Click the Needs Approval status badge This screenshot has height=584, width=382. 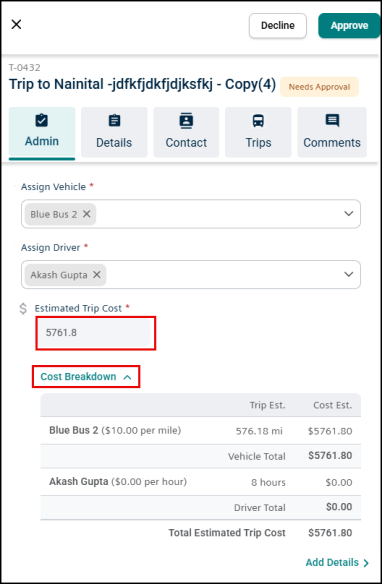pos(319,87)
